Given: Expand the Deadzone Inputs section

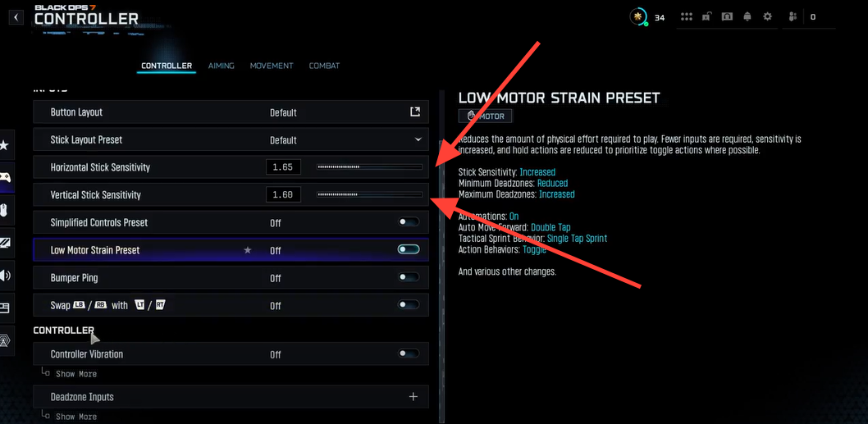Looking at the screenshot, I should (413, 397).
